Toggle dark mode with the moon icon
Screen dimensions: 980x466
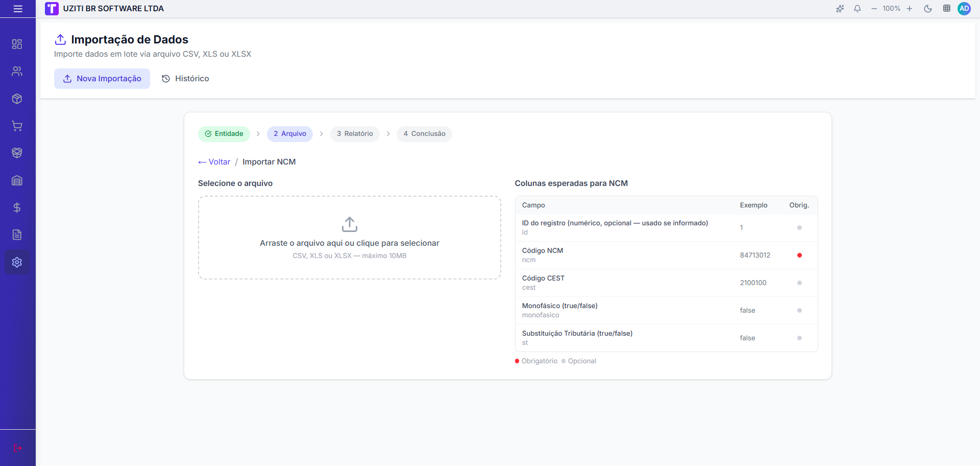[928, 9]
